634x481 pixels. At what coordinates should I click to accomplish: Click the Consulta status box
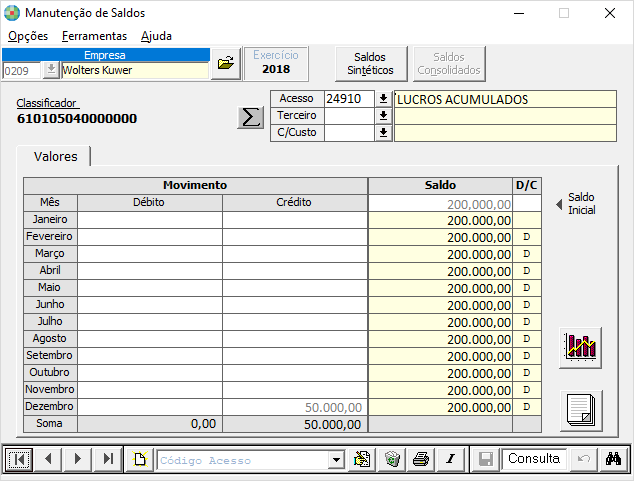(534, 459)
